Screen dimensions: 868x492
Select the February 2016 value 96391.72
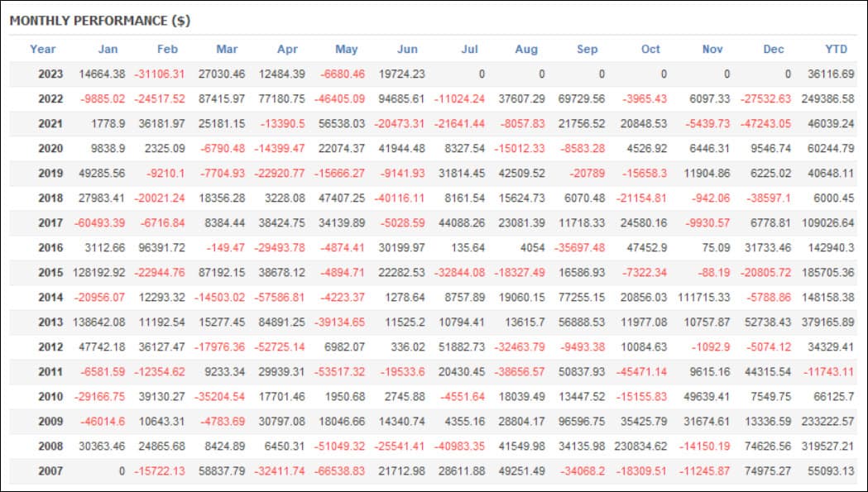tap(161, 248)
